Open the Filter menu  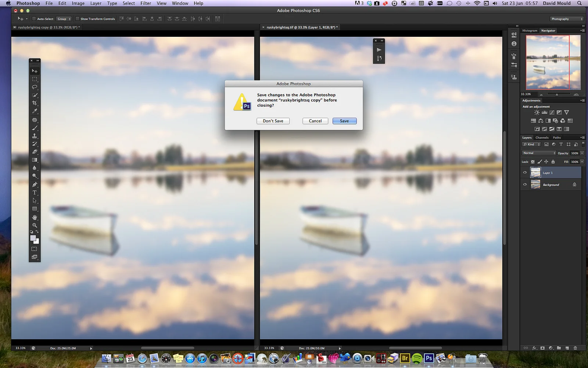point(146,3)
